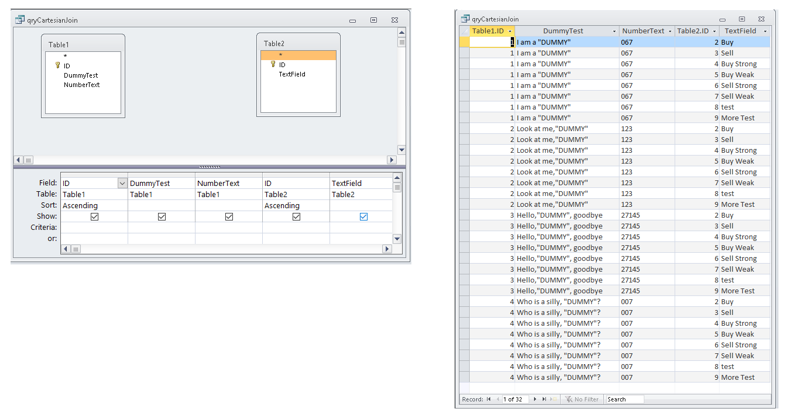
Task: Click Table2 cell under TextField column
Action: (x=361, y=194)
